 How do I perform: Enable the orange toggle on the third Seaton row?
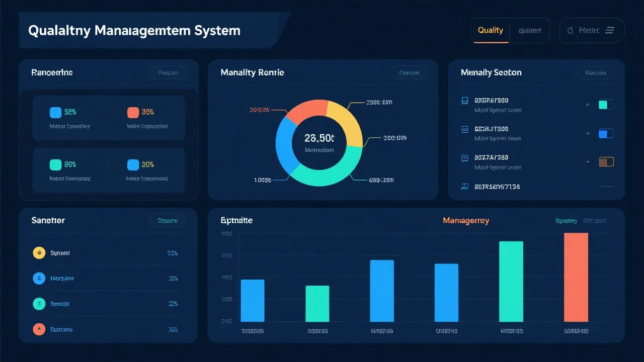click(606, 162)
